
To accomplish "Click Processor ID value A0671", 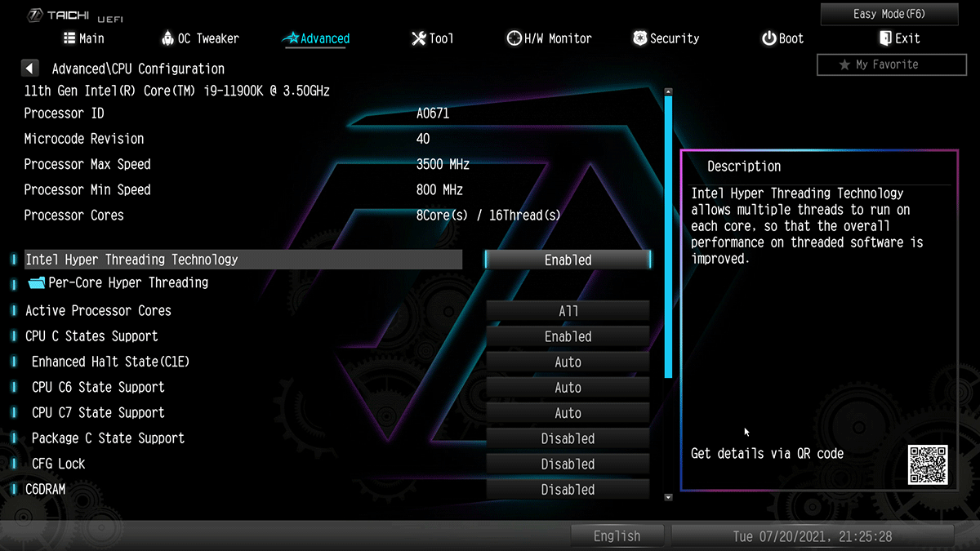I will click(x=433, y=113).
